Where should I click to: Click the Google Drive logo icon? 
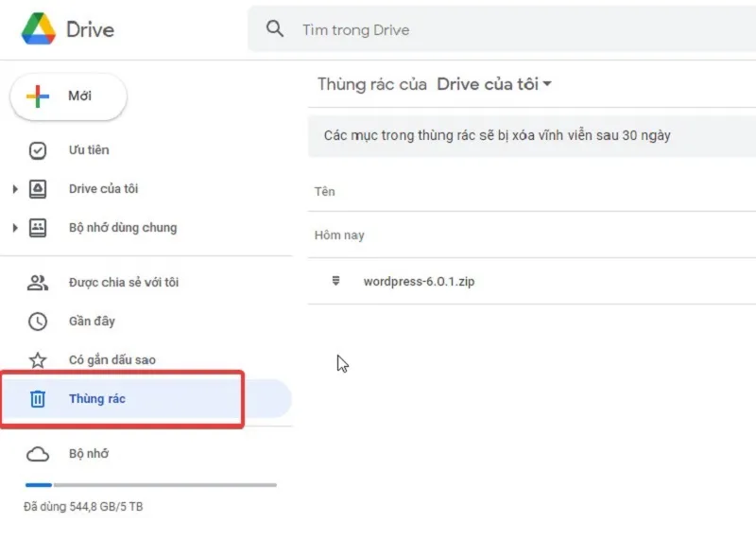coord(39,29)
